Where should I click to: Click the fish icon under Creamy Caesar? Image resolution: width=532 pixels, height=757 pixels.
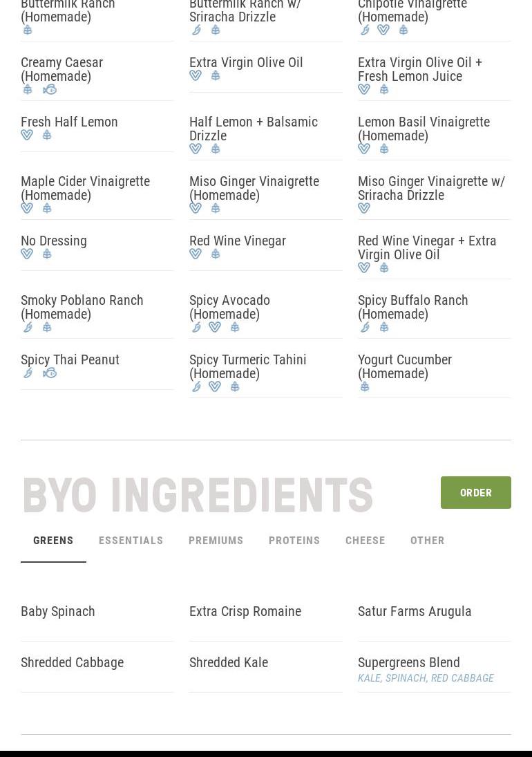(x=50, y=90)
